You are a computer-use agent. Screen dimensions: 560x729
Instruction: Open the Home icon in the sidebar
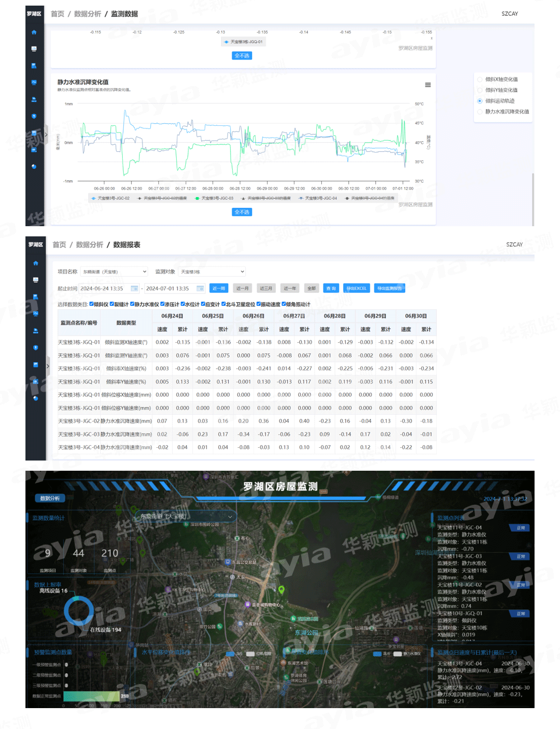(x=34, y=32)
